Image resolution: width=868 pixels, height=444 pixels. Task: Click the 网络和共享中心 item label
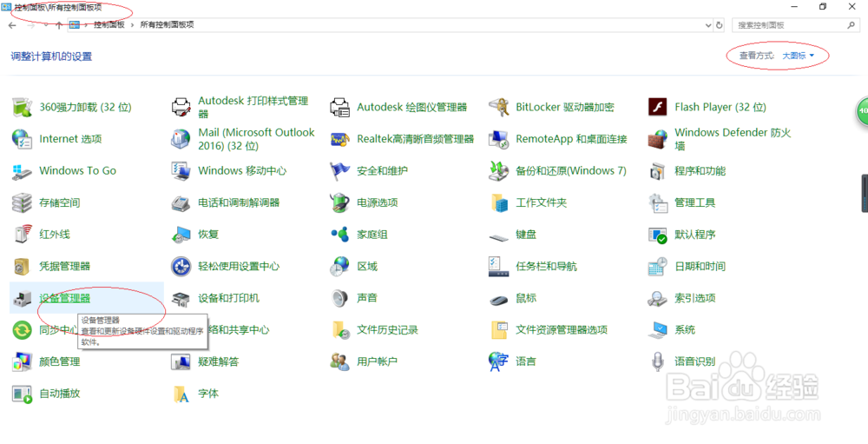point(238,330)
